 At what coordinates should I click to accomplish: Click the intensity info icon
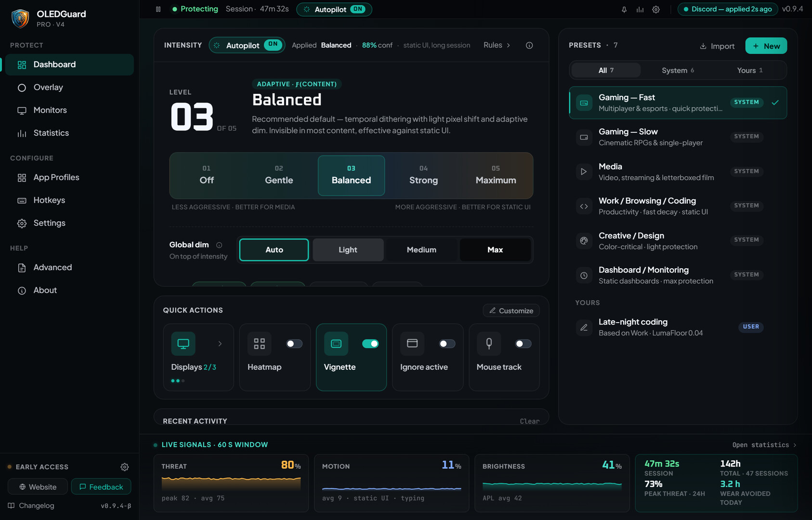coord(529,45)
